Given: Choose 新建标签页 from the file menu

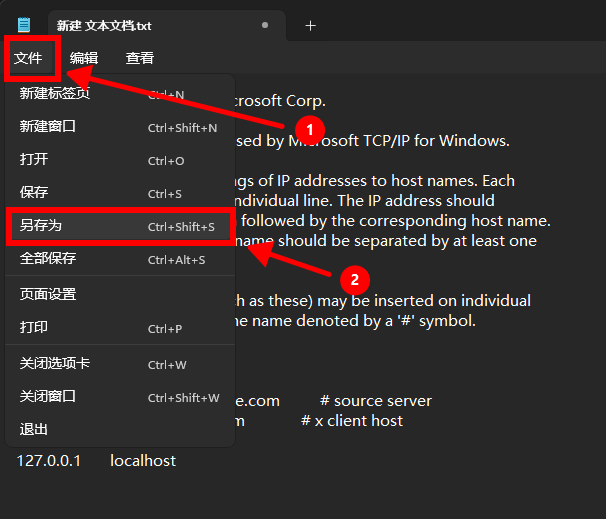Looking at the screenshot, I should tap(55, 94).
